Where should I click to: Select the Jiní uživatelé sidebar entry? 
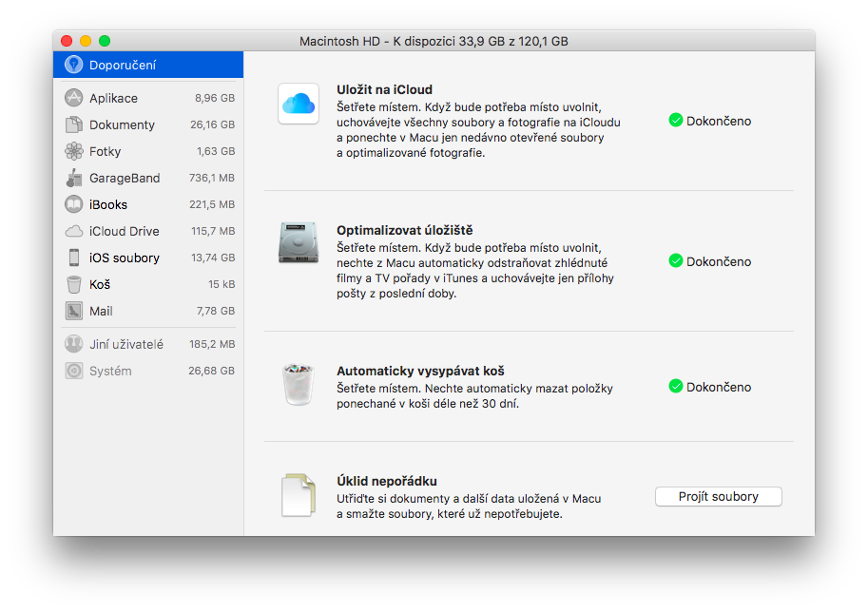(125, 344)
